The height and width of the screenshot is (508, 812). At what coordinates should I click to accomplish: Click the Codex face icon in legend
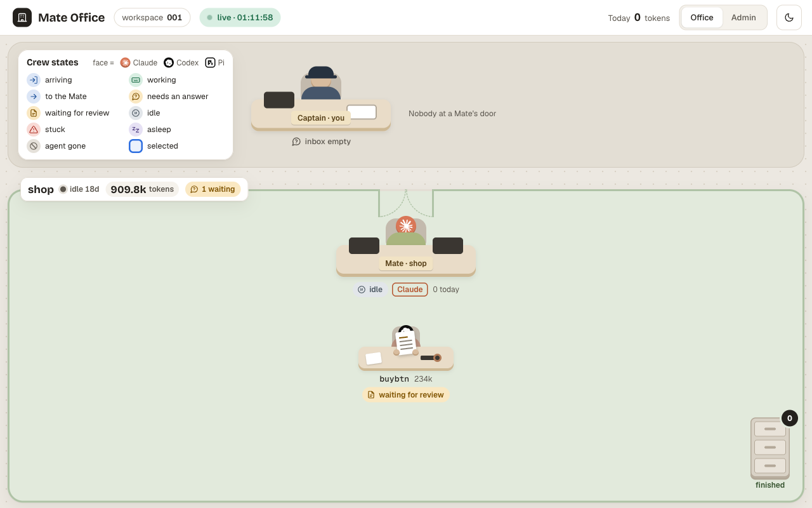click(x=169, y=62)
